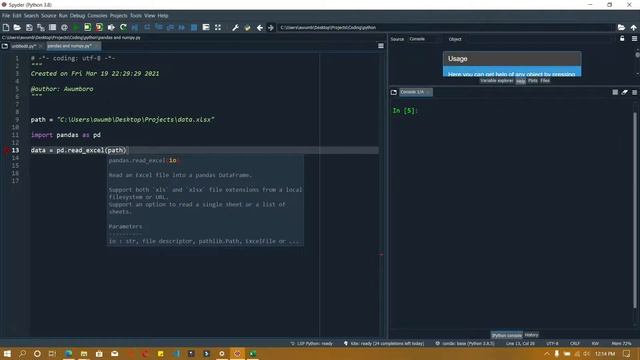Continue debugger execution
640x360 pixels.
(x=182, y=27)
